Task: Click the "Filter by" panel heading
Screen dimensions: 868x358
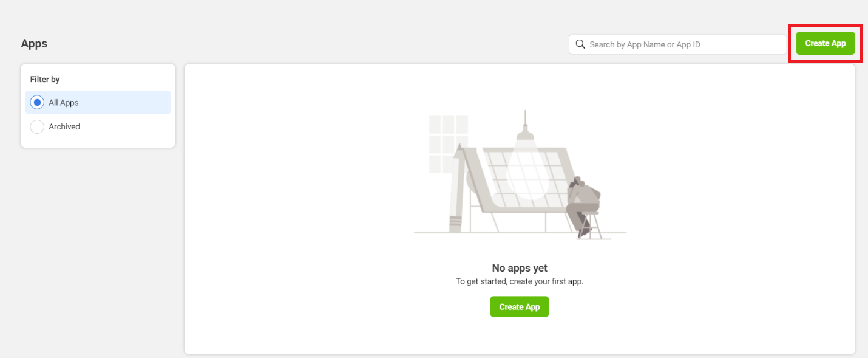Action: click(45, 80)
